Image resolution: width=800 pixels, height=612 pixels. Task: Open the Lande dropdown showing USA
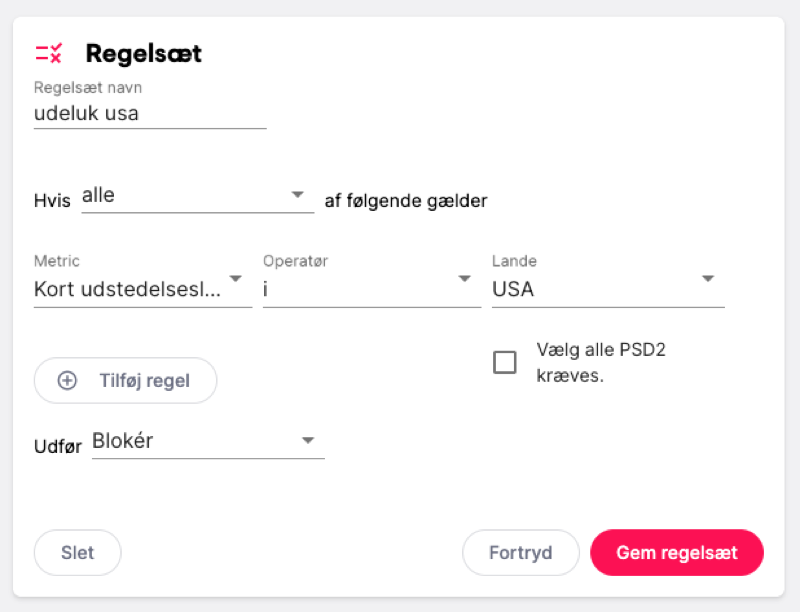tap(600, 287)
